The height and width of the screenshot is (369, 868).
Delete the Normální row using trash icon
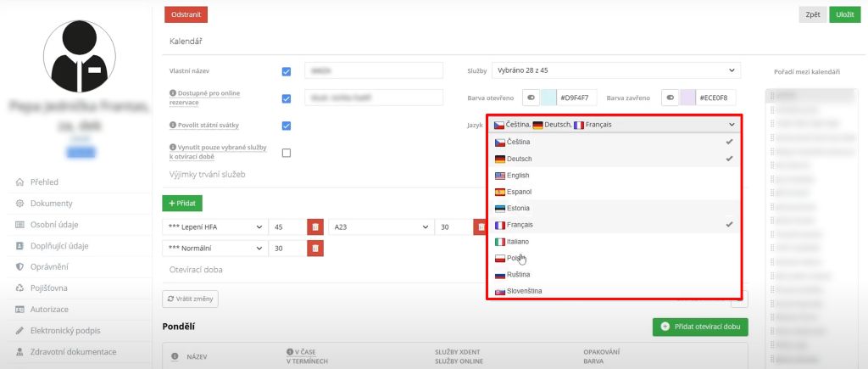point(314,249)
